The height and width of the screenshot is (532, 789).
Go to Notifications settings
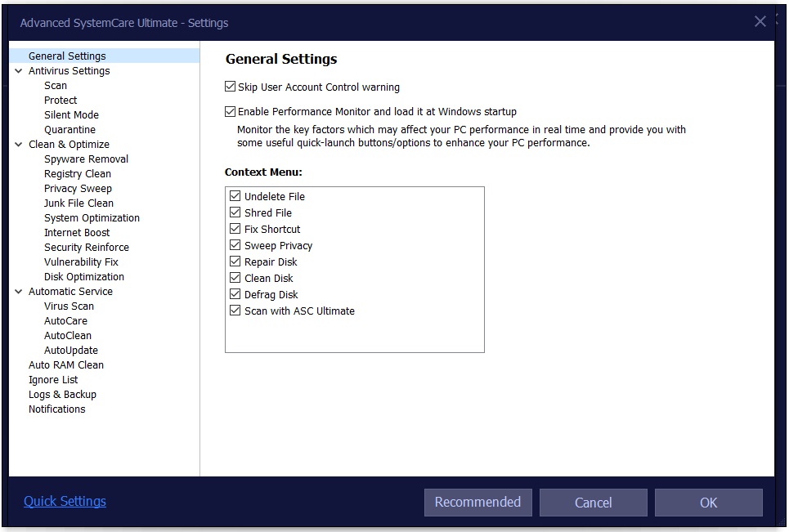pyautogui.click(x=57, y=409)
